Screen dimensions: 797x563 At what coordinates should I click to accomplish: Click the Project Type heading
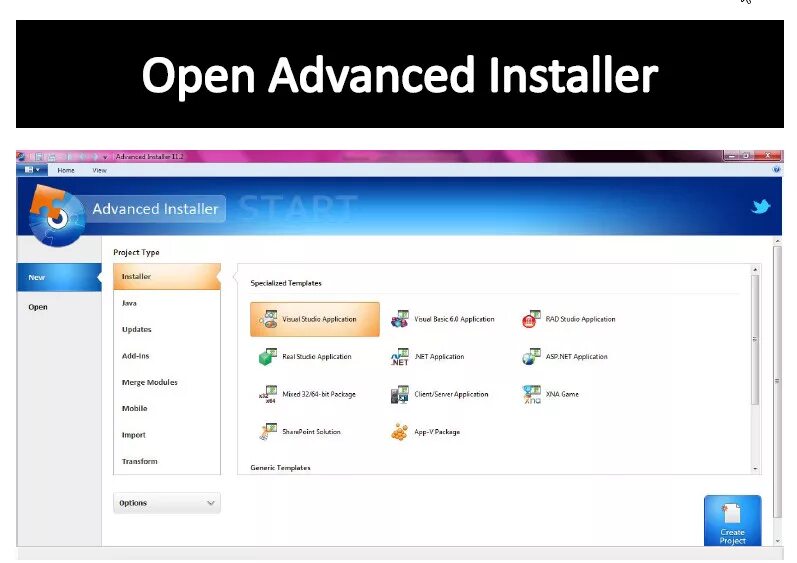(136, 253)
